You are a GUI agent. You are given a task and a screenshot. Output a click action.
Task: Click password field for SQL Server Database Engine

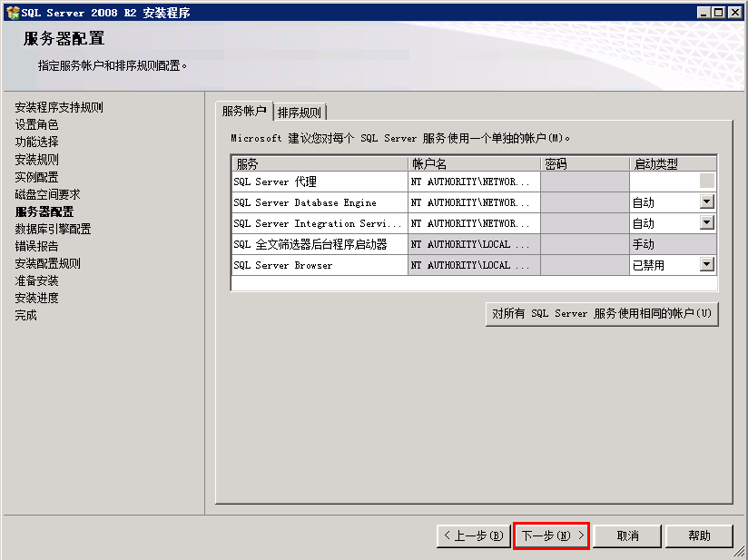[585, 202]
